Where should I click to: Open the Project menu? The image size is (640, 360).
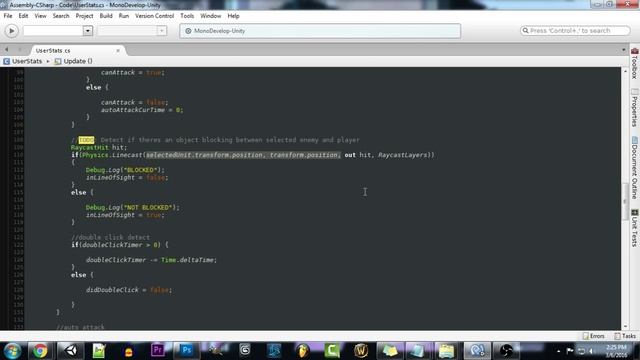[x=84, y=16]
